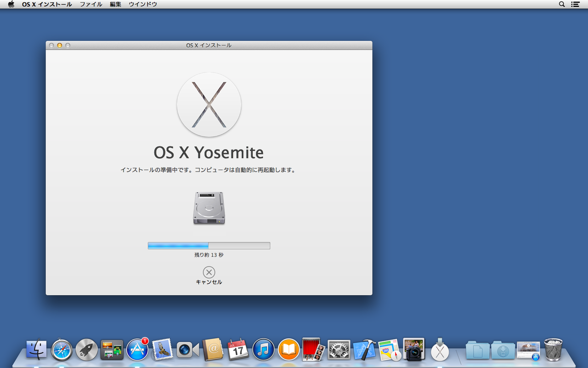Click the OS X Yosemite heading
Viewport: 588px width, 368px height.
click(x=209, y=152)
